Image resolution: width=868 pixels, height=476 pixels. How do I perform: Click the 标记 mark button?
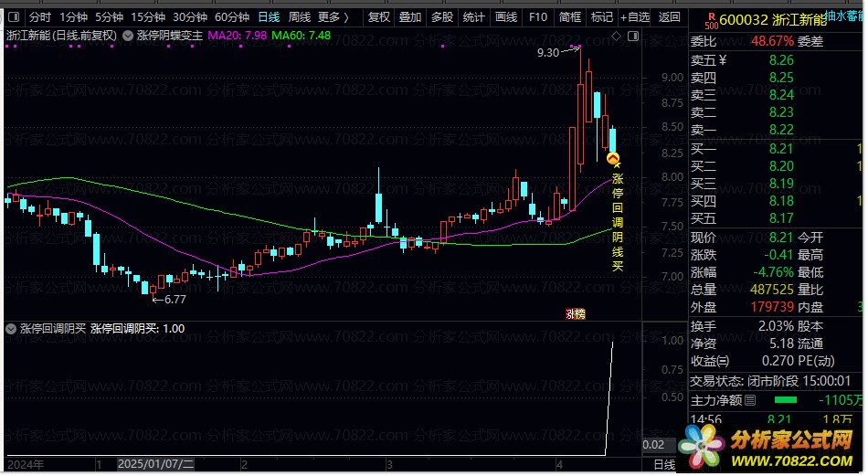pyautogui.click(x=602, y=17)
